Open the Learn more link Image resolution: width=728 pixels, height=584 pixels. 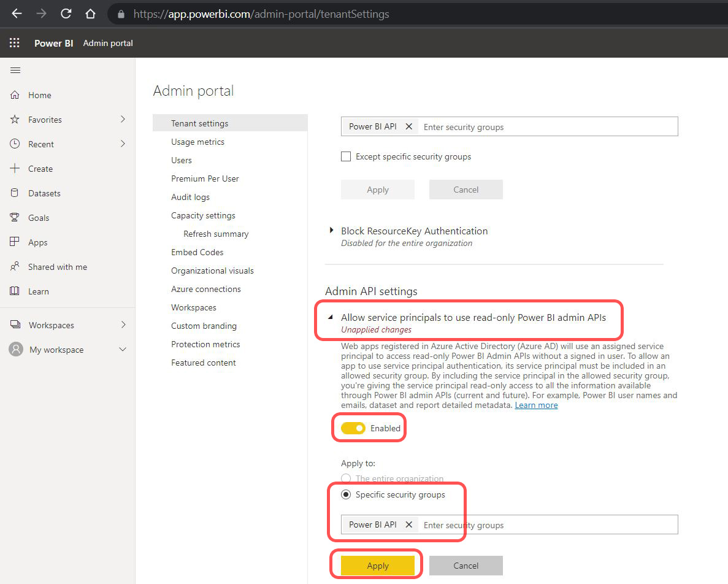pyautogui.click(x=536, y=405)
